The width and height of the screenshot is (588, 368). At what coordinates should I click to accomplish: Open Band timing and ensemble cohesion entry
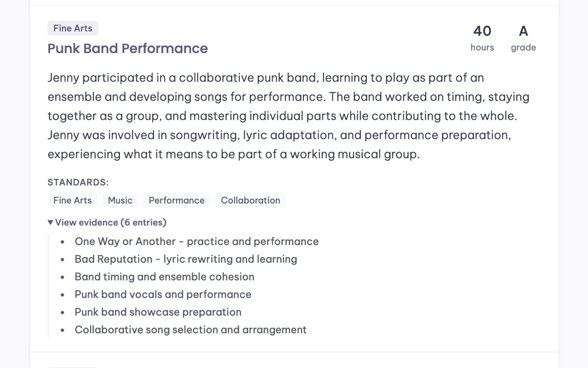coord(164,277)
